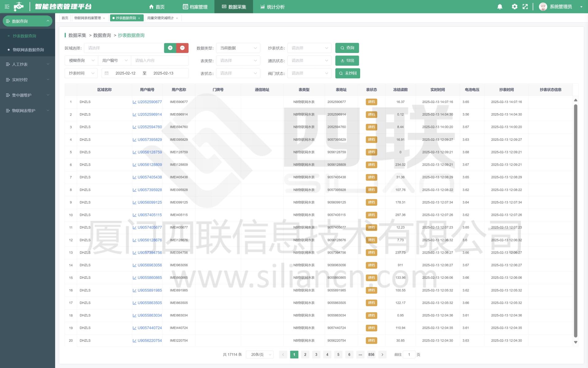Click green plus button for area selection
Screen dimensions: 588x368
coord(170,48)
